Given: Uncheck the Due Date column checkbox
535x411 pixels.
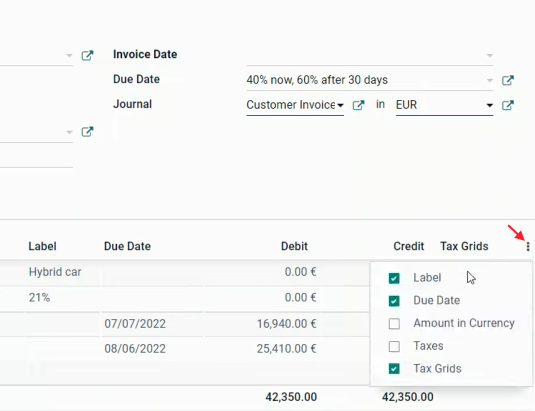Looking at the screenshot, I should point(394,301).
